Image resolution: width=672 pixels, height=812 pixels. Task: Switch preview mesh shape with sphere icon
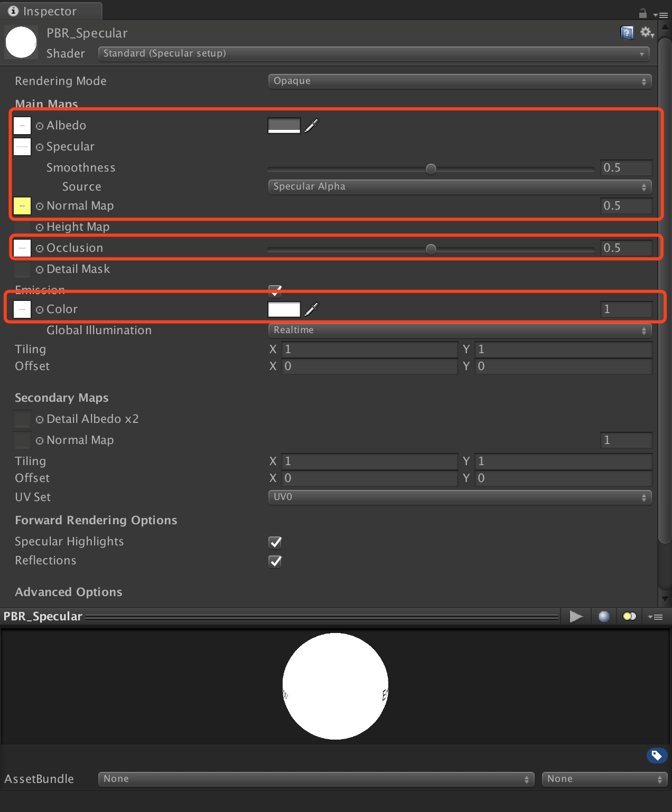[604, 616]
